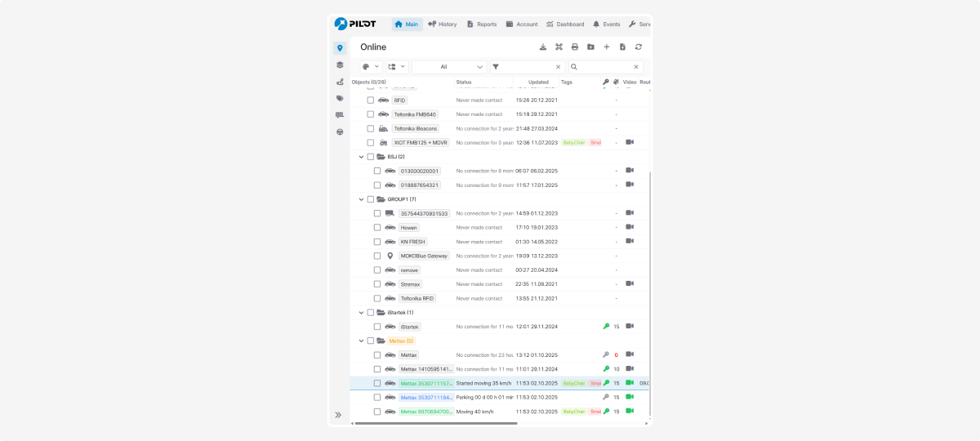Click the download icon in Online toolbar
The height and width of the screenshot is (441, 980).
pos(543,47)
